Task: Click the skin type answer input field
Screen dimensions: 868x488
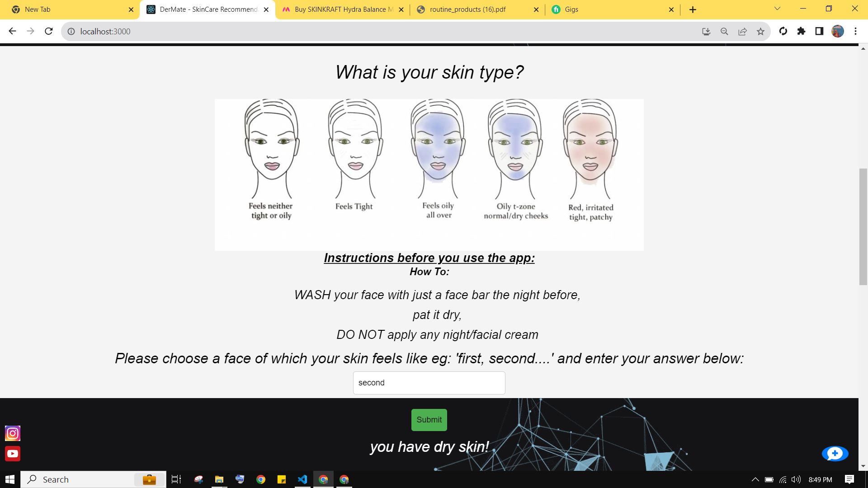Action: [x=429, y=383]
